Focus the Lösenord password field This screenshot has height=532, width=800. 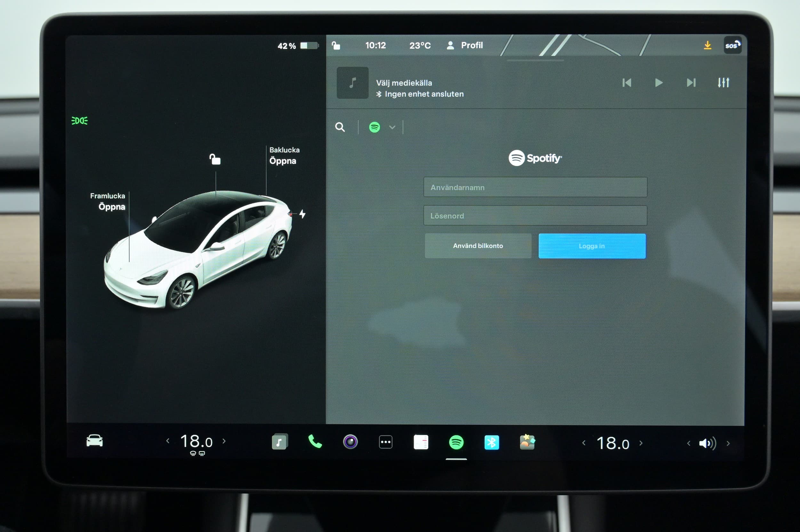click(535, 215)
